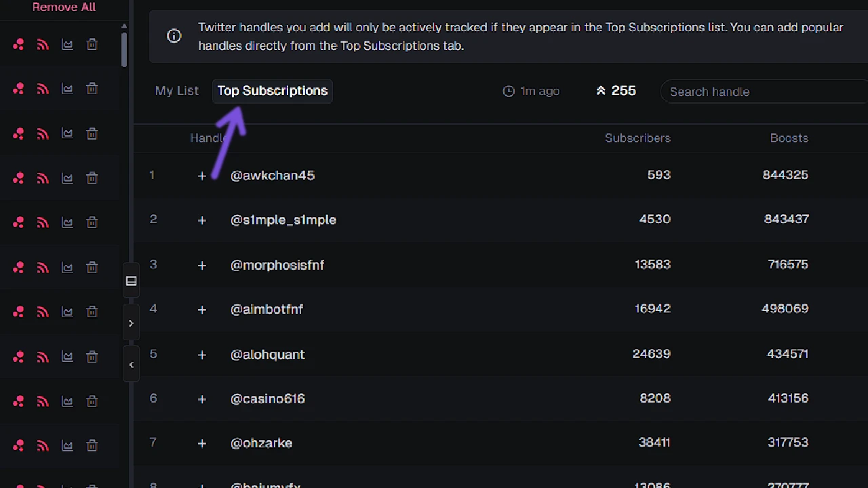Image resolution: width=868 pixels, height=488 pixels.
Task: Collapse the panel using the left chevron
Action: (131, 365)
